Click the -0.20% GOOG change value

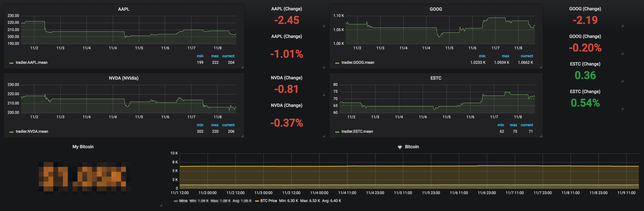coord(585,48)
